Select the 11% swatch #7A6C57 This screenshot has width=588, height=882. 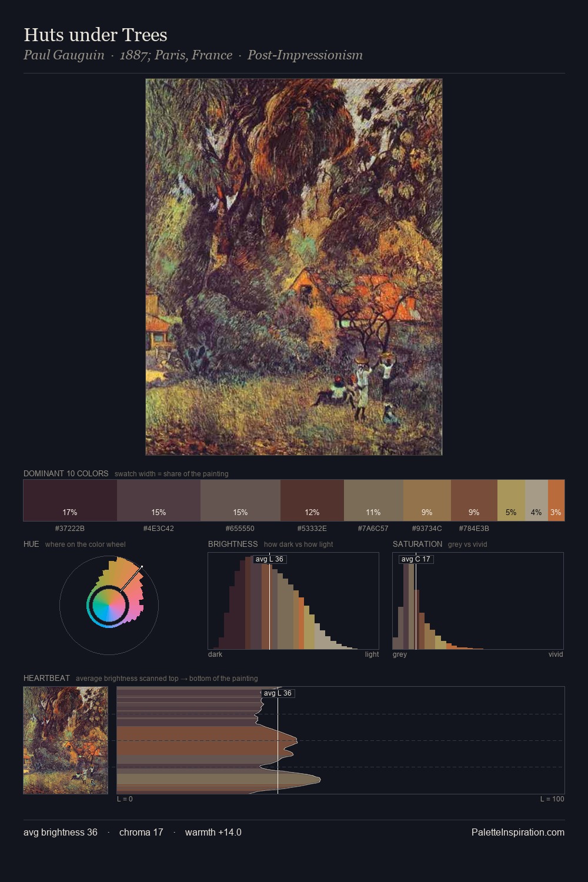tap(373, 500)
